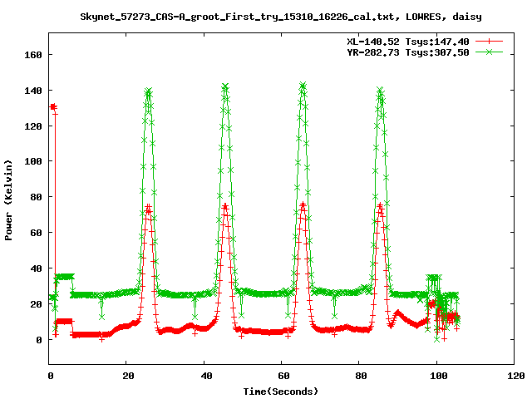The image size is (532, 399).
Task: Click the Time(Seconds) x-axis label
Action: (281, 392)
